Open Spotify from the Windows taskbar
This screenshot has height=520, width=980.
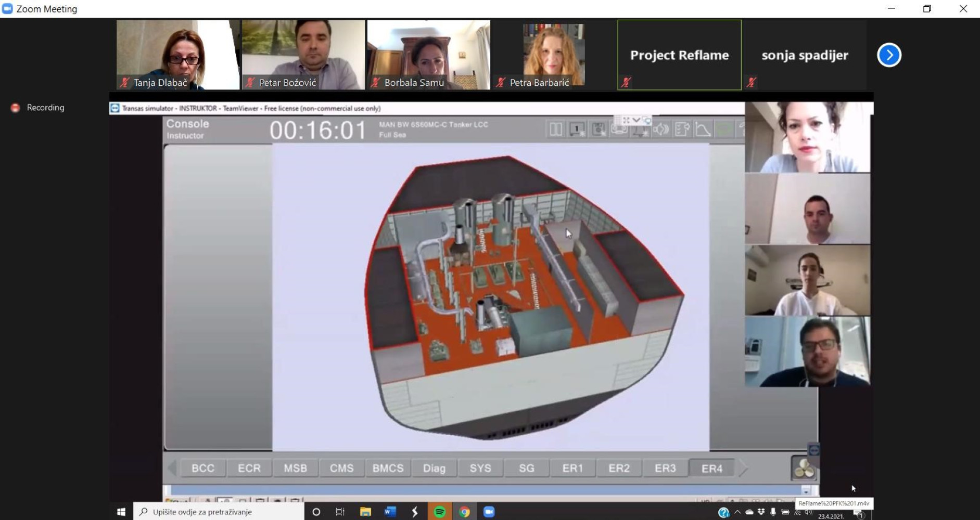pyautogui.click(x=440, y=512)
